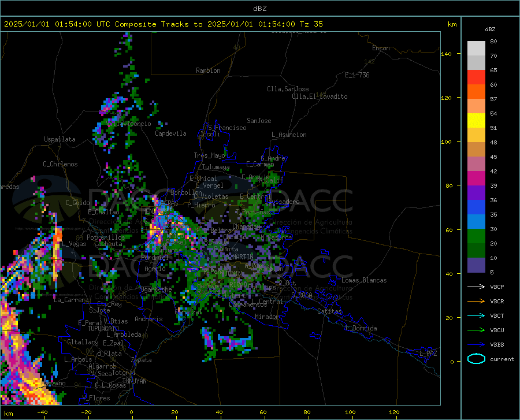520x420 pixels.
Task: Click the 'VBCP' legend label
Action: coord(497,287)
